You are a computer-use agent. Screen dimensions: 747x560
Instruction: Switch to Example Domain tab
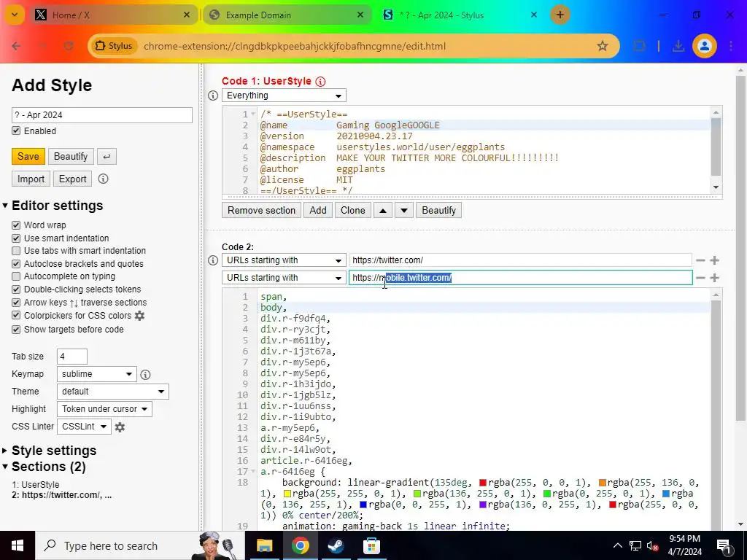(x=286, y=15)
